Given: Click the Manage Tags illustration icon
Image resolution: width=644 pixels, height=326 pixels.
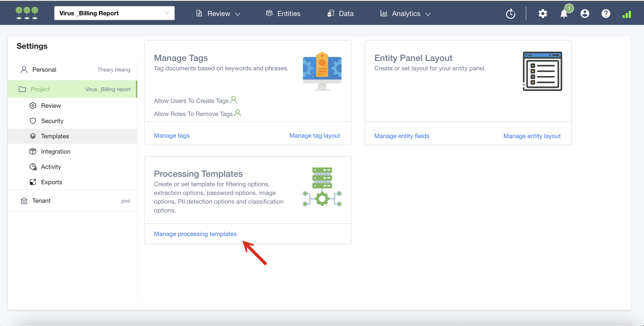Looking at the screenshot, I should pyautogui.click(x=322, y=71).
